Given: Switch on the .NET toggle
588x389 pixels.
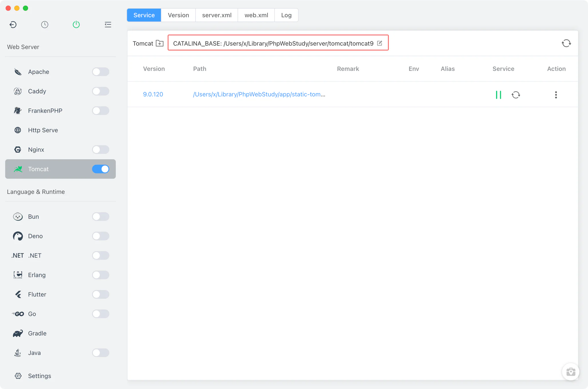Looking at the screenshot, I should point(100,255).
